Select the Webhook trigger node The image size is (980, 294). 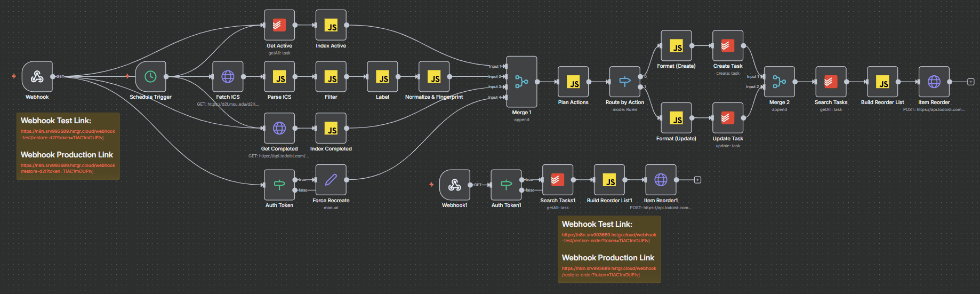coord(37,77)
